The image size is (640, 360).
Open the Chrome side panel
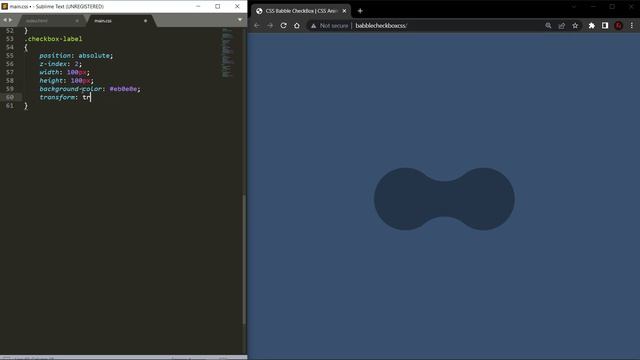tap(605, 25)
